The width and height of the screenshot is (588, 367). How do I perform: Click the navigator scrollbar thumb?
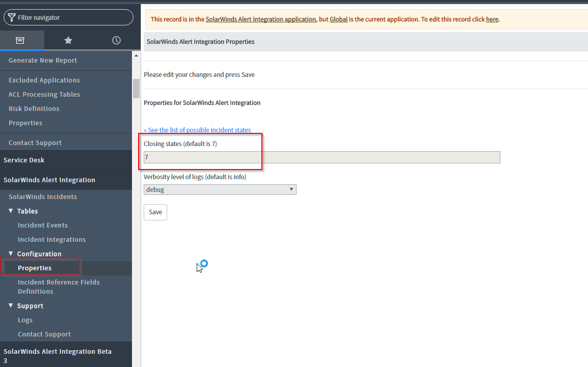pos(136,89)
